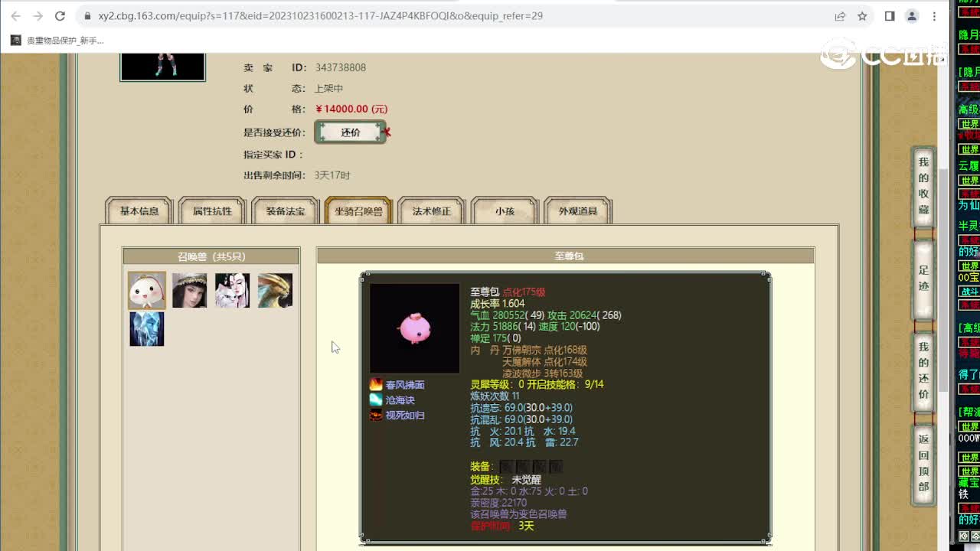Click the address bar URL
This screenshot has height=551, width=980.
pos(320,15)
